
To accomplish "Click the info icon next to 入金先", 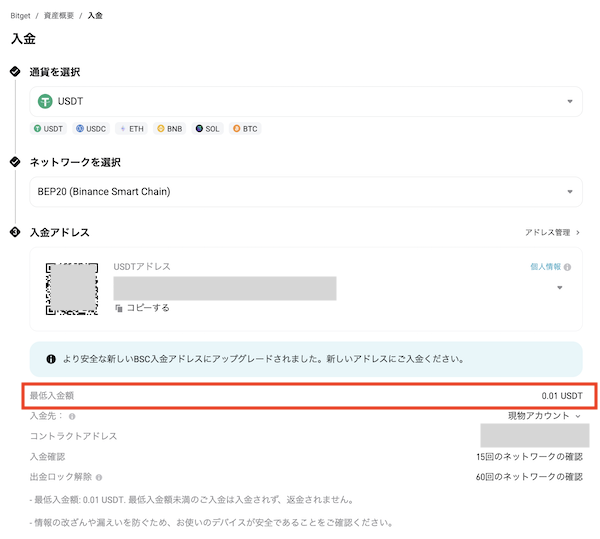I will 72,416.
